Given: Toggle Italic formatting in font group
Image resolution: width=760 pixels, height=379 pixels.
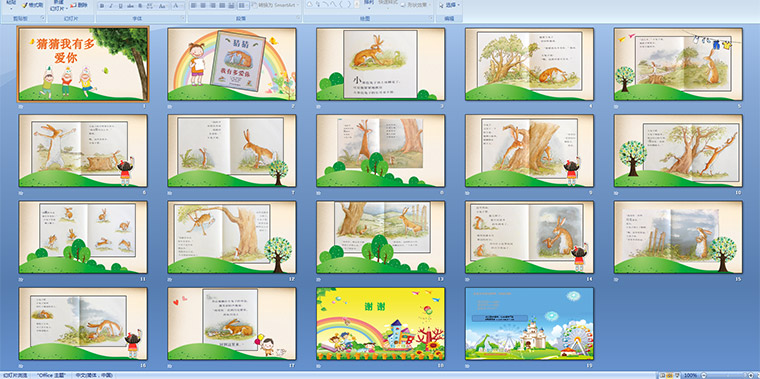Looking at the screenshot, I should point(111,6).
